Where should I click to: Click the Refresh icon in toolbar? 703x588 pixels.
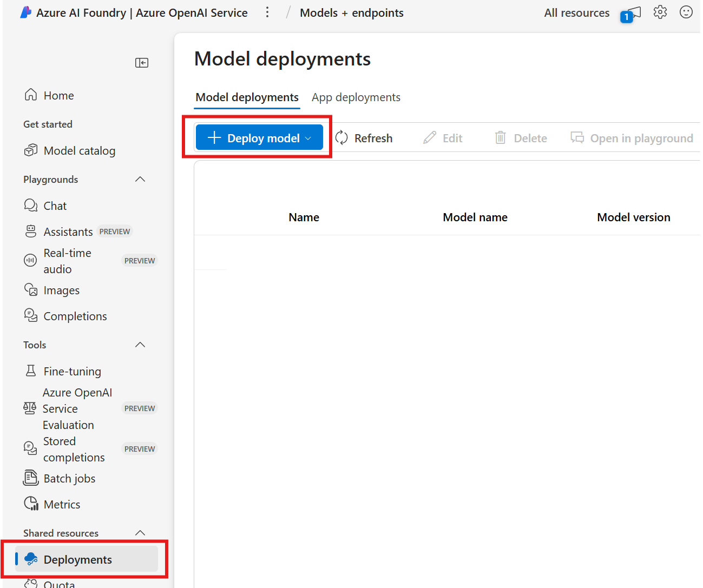pyautogui.click(x=341, y=138)
